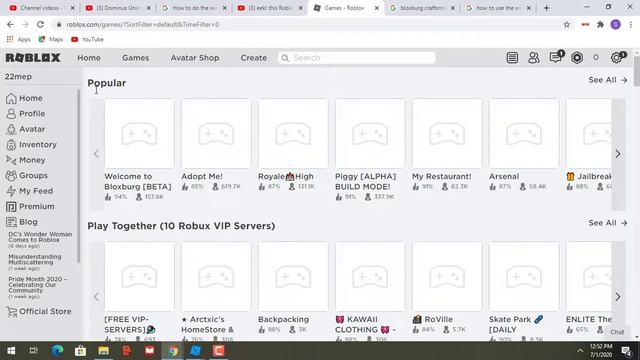Open the Windows notification center icon
This screenshot has width=640, height=360.
tap(627, 351)
